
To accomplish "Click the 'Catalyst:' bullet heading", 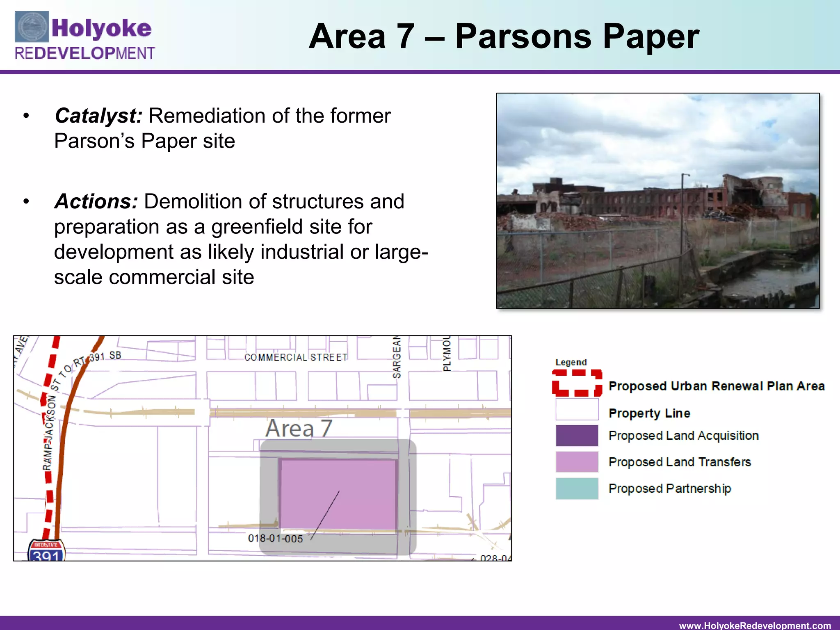I will (x=98, y=116).
